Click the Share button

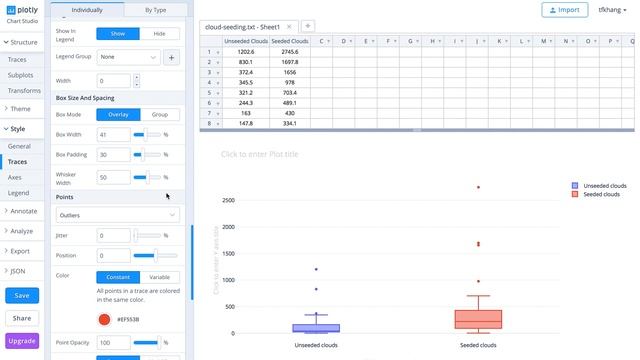tap(22, 318)
